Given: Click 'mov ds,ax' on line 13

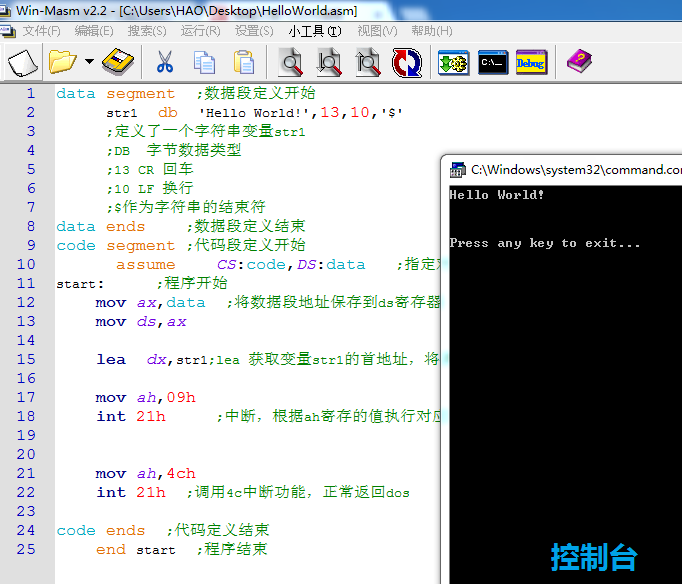Looking at the screenshot, I should point(141,322).
